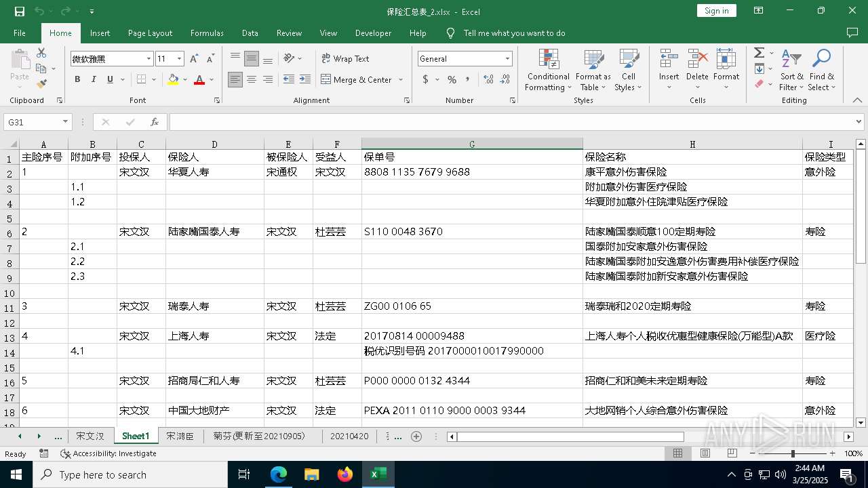The image size is (868, 488).
Task: Expand the Fill Color dropdown arrow
Action: point(185,79)
